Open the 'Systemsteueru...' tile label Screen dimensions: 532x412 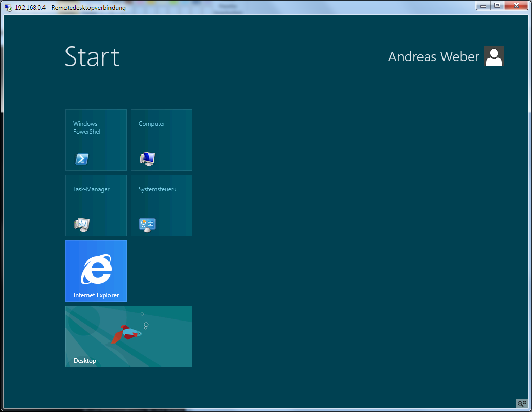tap(160, 189)
